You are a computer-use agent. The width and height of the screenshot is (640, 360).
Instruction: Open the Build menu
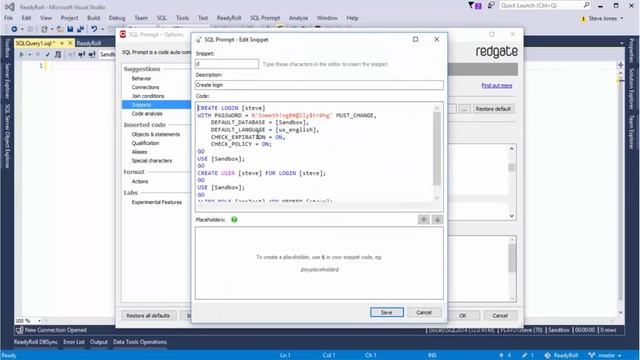click(93, 18)
